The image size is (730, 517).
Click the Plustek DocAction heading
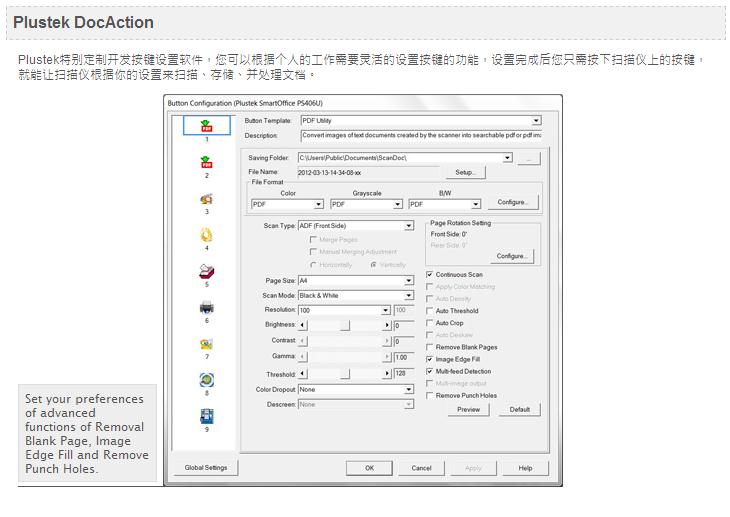pos(83,22)
